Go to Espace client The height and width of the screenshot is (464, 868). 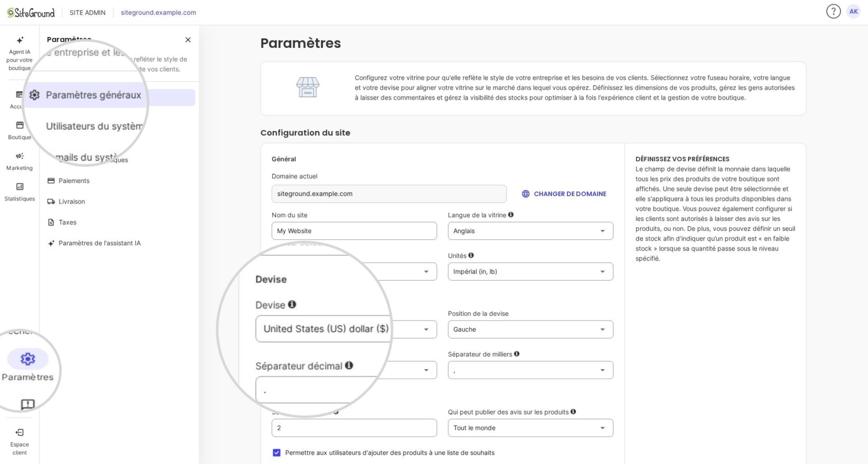click(20, 442)
